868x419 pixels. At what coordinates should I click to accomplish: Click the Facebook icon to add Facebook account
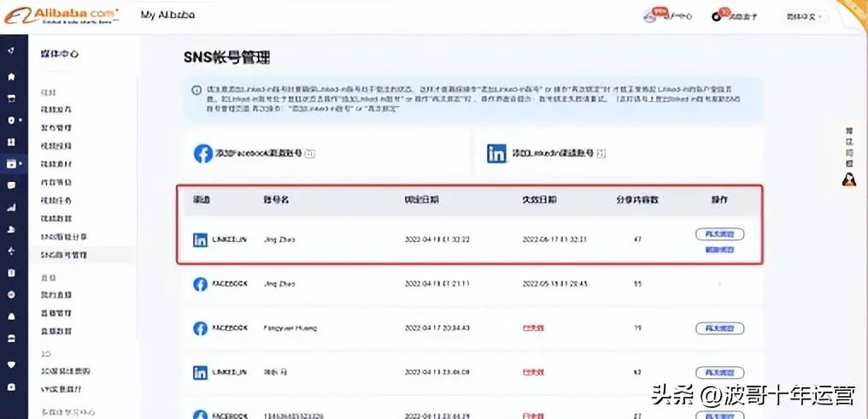click(x=202, y=153)
